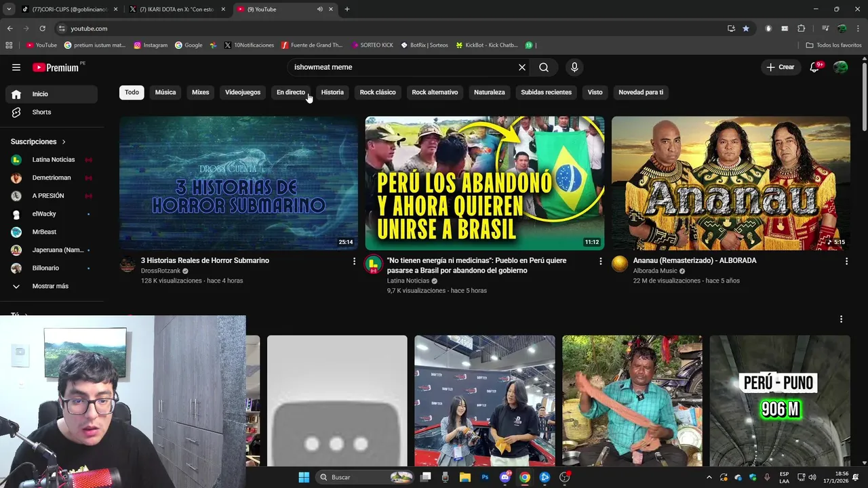The height and width of the screenshot is (488, 868).
Task: Select the Rock clásico filter chip
Action: click(378, 92)
